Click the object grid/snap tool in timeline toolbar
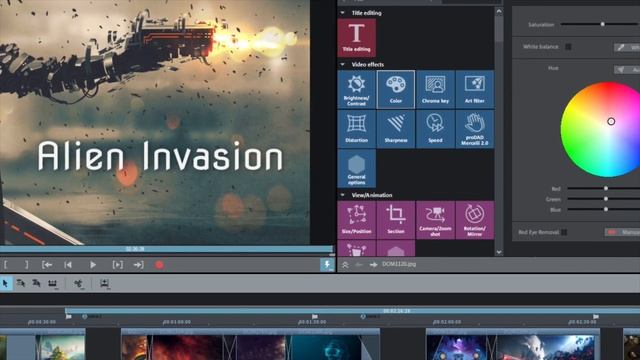Viewport: 640px width, 360px height. click(x=53, y=283)
